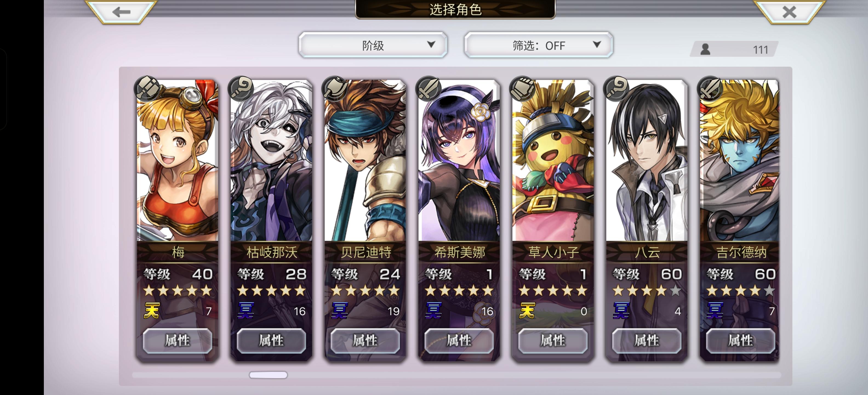Open 属性 for character 梅
The image size is (868, 395).
coord(178,341)
